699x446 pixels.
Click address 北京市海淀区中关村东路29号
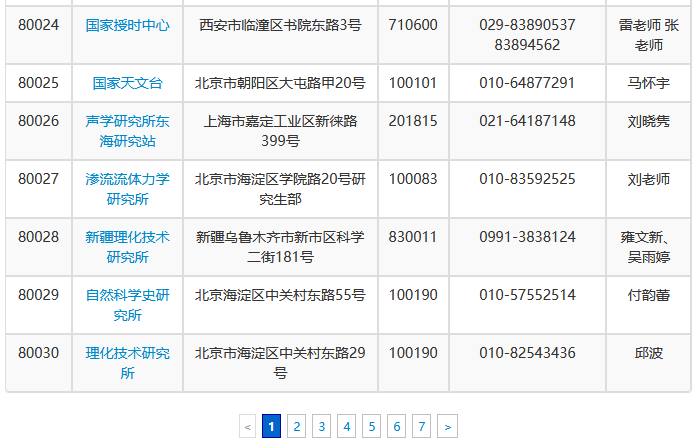point(280,363)
